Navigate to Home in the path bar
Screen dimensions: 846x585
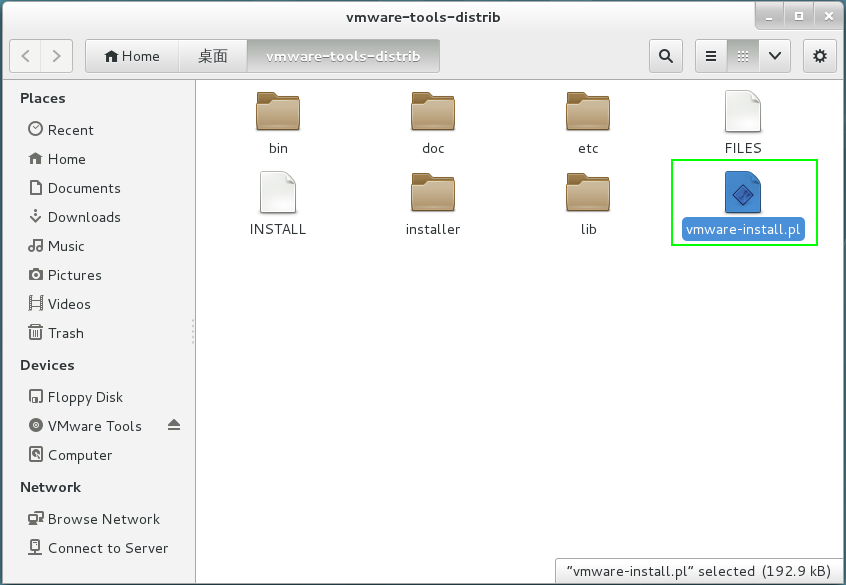click(132, 56)
